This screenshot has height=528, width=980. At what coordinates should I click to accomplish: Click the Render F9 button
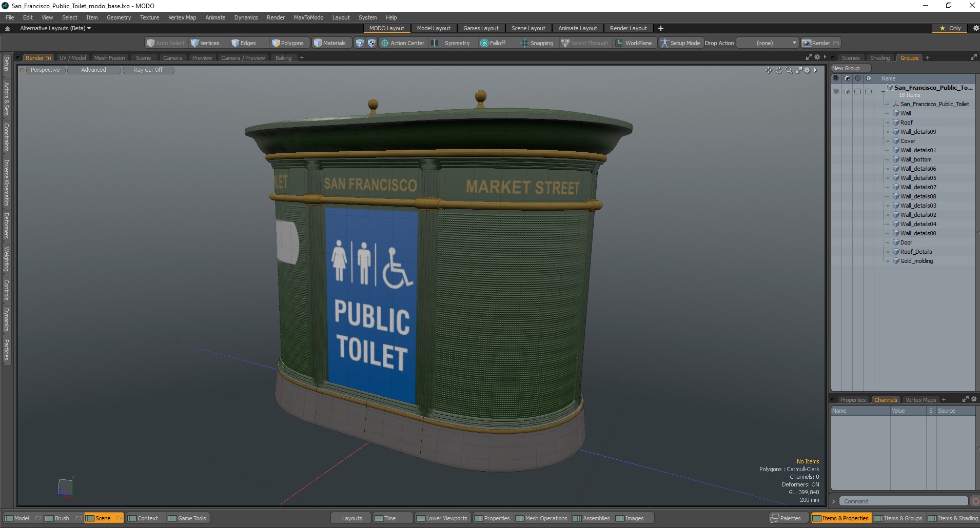[820, 43]
